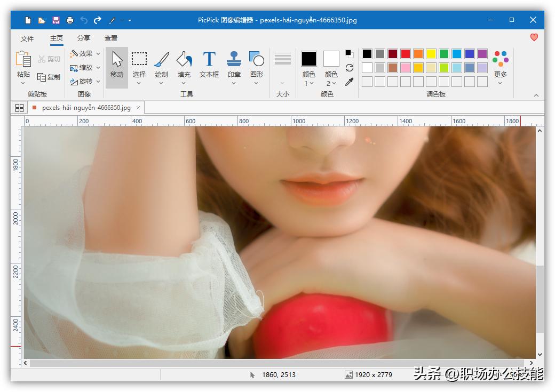Click the eyedropper color picker icon

(x=350, y=82)
